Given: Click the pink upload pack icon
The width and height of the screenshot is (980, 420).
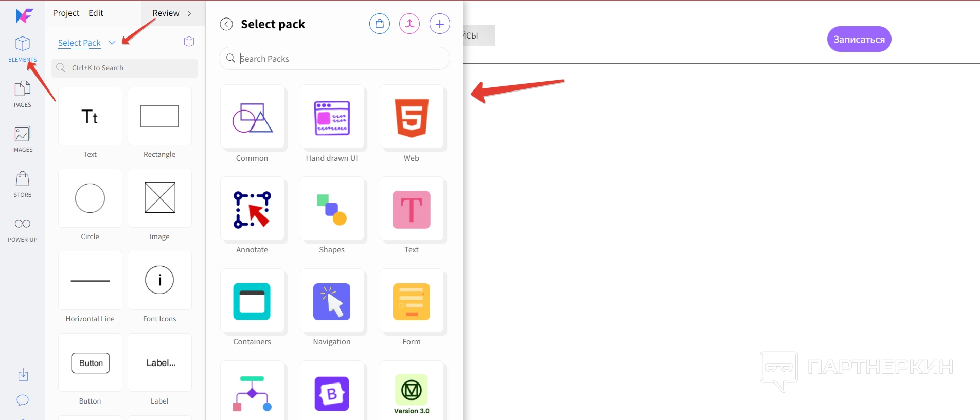Looking at the screenshot, I should tap(409, 24).
